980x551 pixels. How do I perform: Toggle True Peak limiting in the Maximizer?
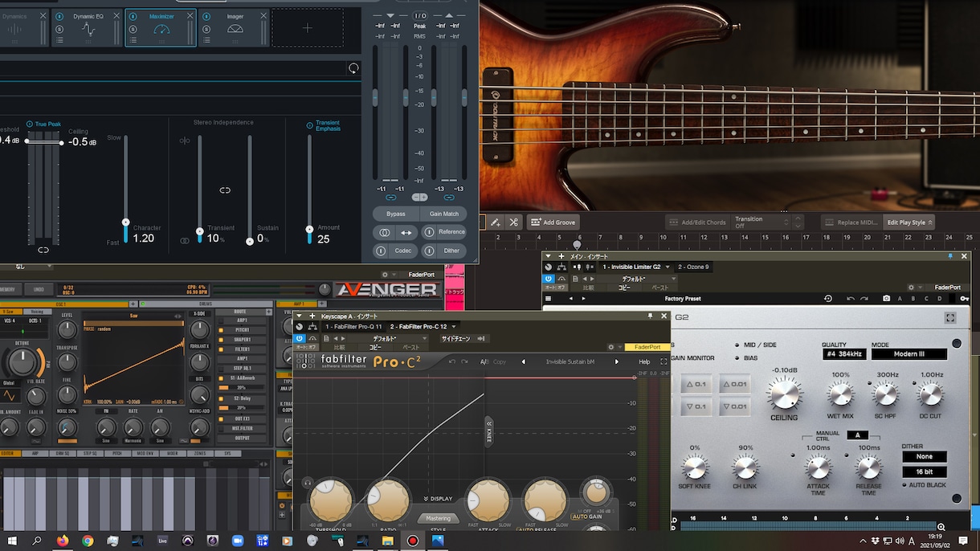pyautogui.click(x=30, y=124)
